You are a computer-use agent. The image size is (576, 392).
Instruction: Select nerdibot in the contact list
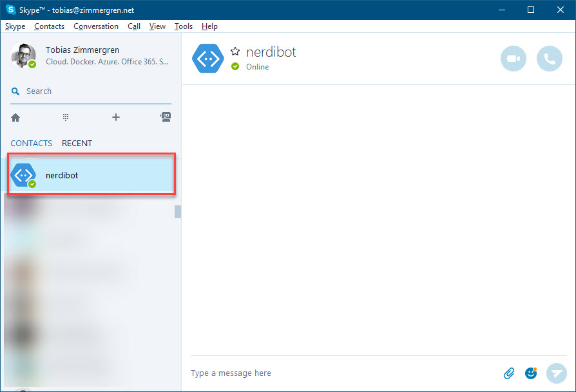click(91, 175)
